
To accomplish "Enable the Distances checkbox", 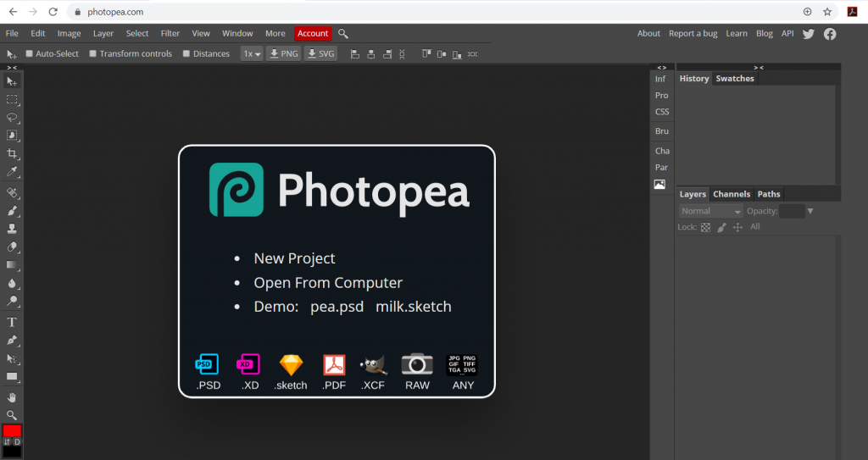I will (186, 53).
